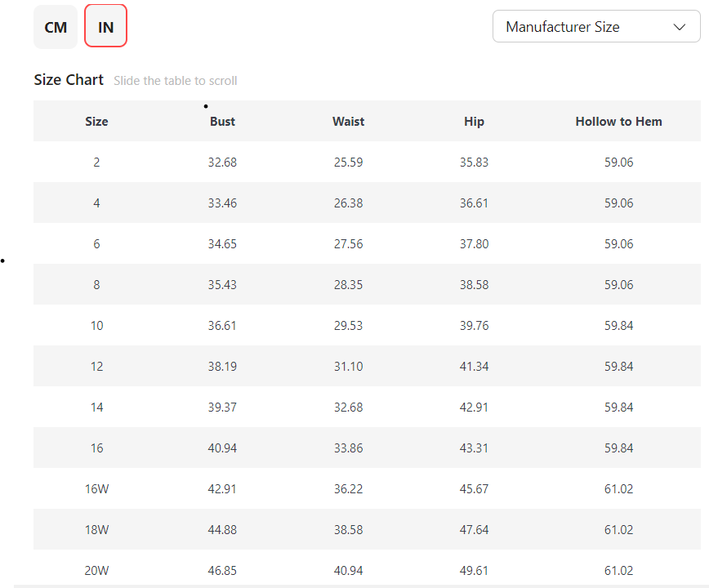Click the size 10 row label

coord(96,326)
